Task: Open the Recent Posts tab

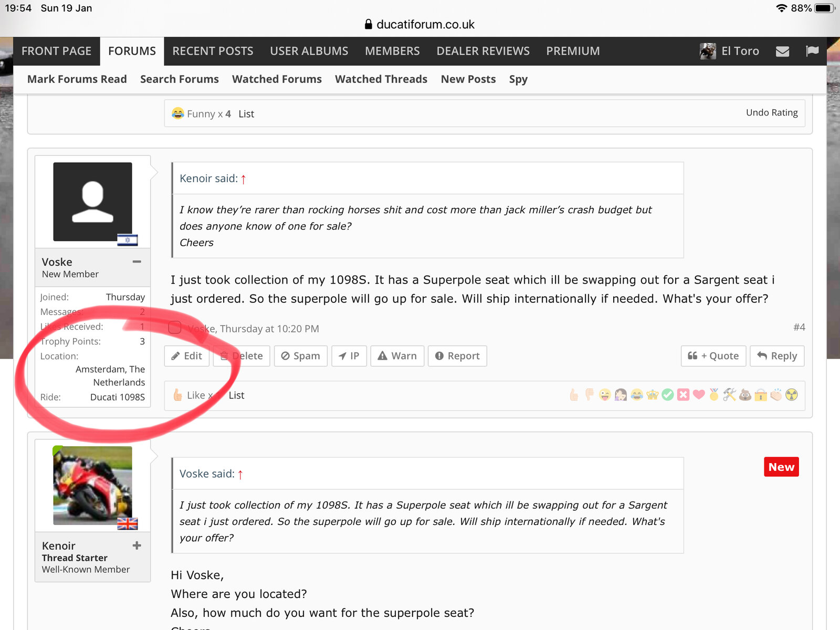Action: [213, 51]
